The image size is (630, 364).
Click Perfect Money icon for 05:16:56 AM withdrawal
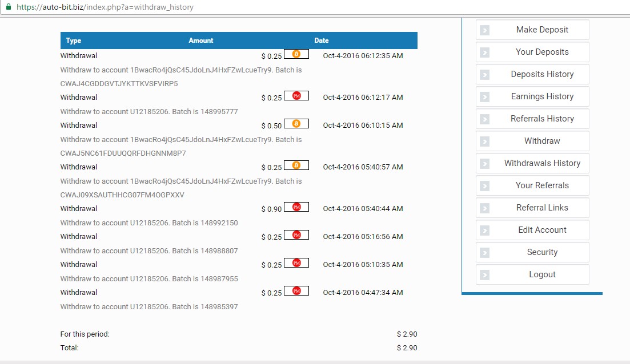tap(296, 234)
